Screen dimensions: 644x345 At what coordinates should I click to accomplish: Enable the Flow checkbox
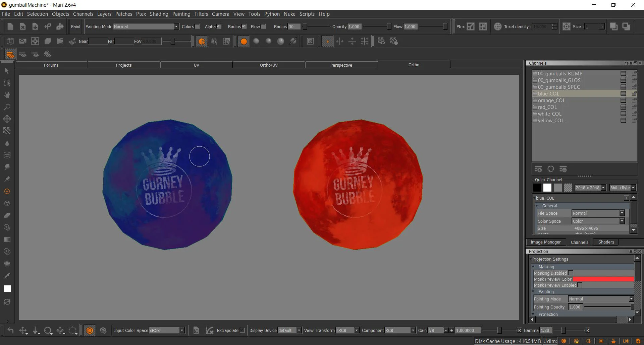(x=263, y=26)
